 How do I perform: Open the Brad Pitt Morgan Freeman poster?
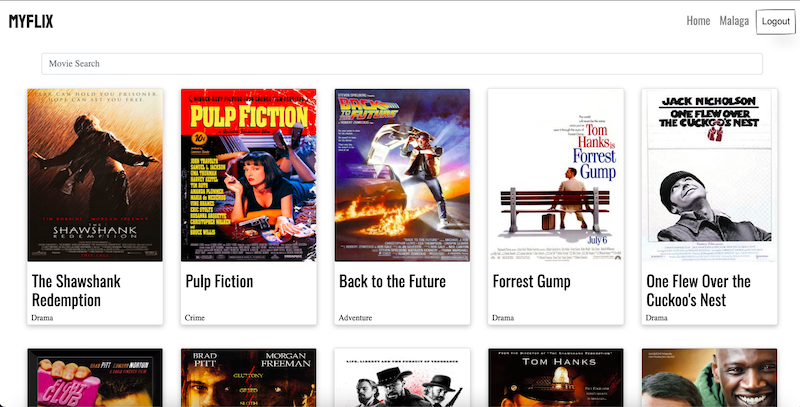coord(248,378)
